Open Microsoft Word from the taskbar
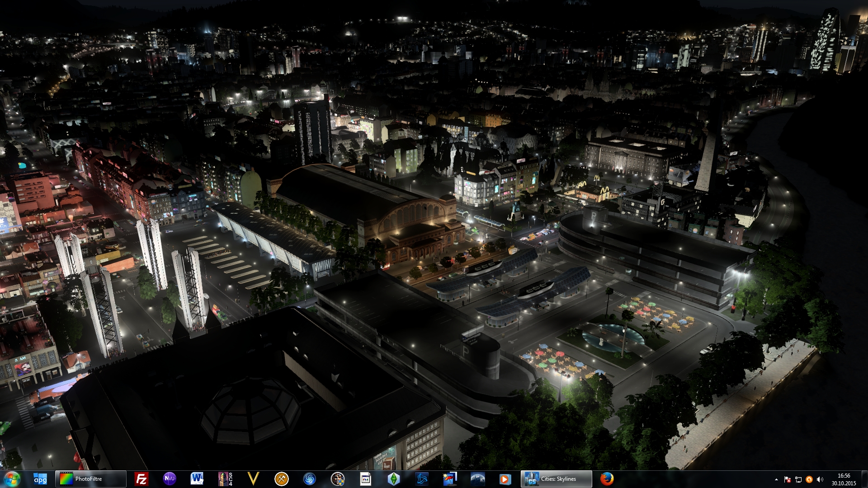Screen dimensions: 868x488 197,479
